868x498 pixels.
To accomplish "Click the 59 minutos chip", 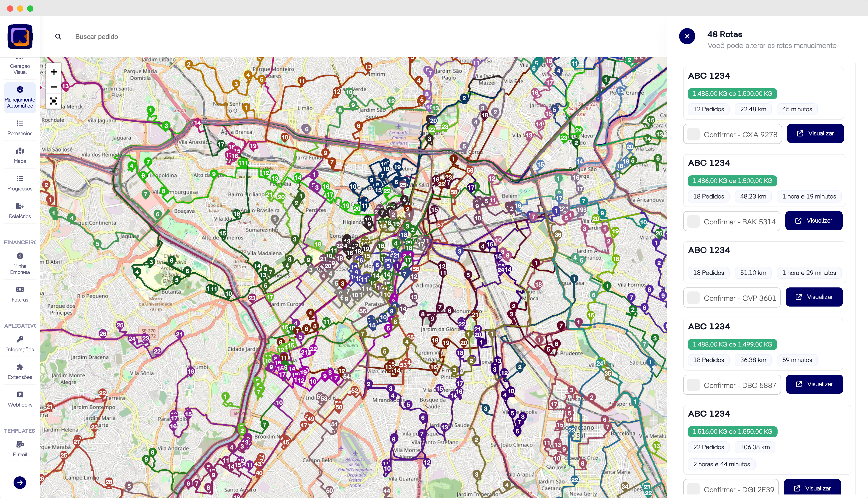I will click(x=797, y=360).
